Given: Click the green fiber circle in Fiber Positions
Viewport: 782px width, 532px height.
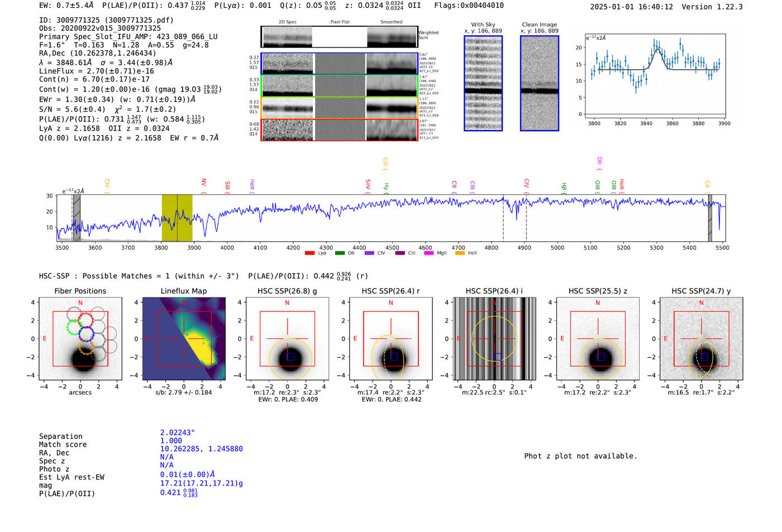Looking at the screenshot, I should 74,327.
